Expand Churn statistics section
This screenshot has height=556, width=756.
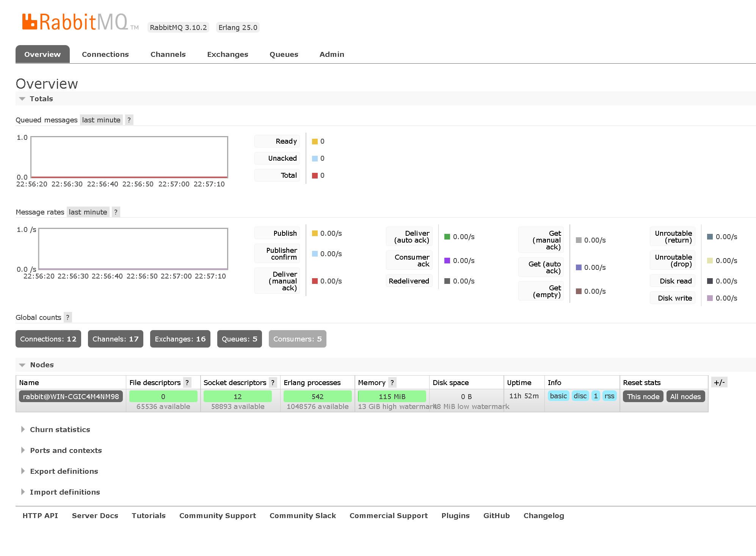[x=60, y=430]
